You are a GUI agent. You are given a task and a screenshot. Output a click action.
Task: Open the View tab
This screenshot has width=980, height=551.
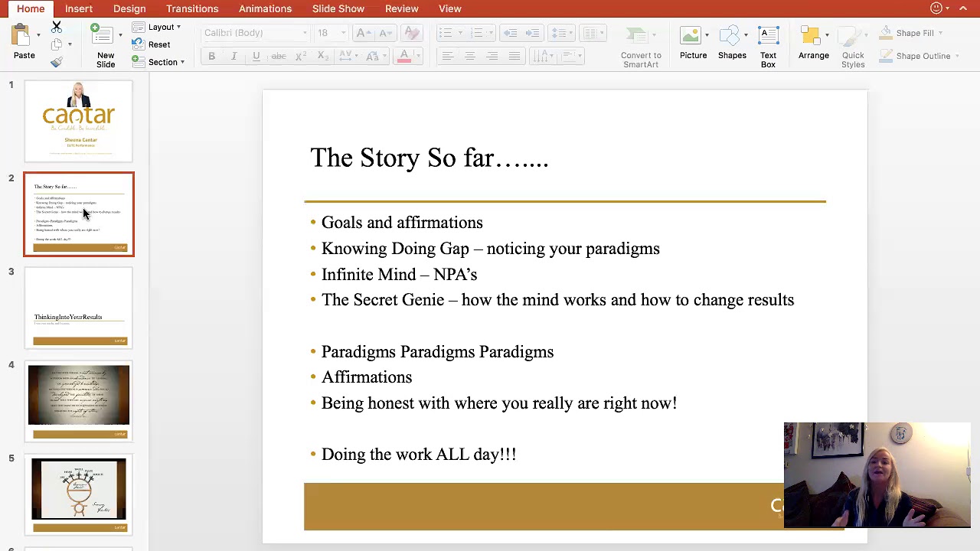(450, 8)
